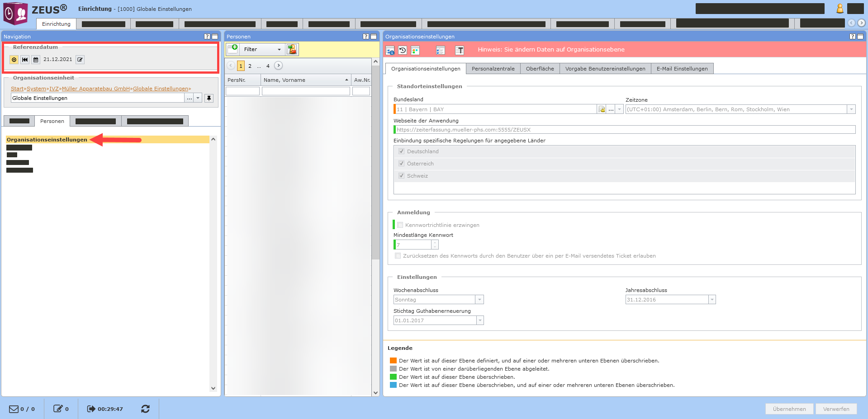The width and height of the screenshot is (868, 419).
Task: Click the calendar icon next to Referenzdatum
Action: click(36, 60)
